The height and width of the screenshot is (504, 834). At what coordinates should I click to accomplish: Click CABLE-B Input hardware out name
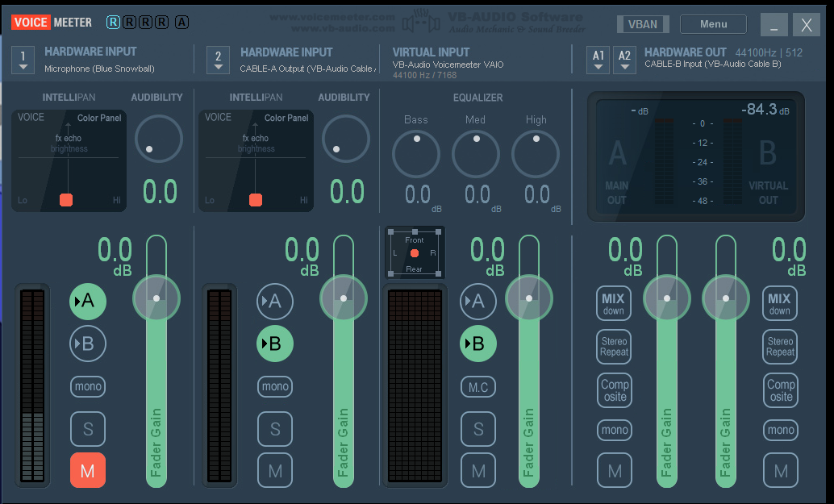(713, 64)
